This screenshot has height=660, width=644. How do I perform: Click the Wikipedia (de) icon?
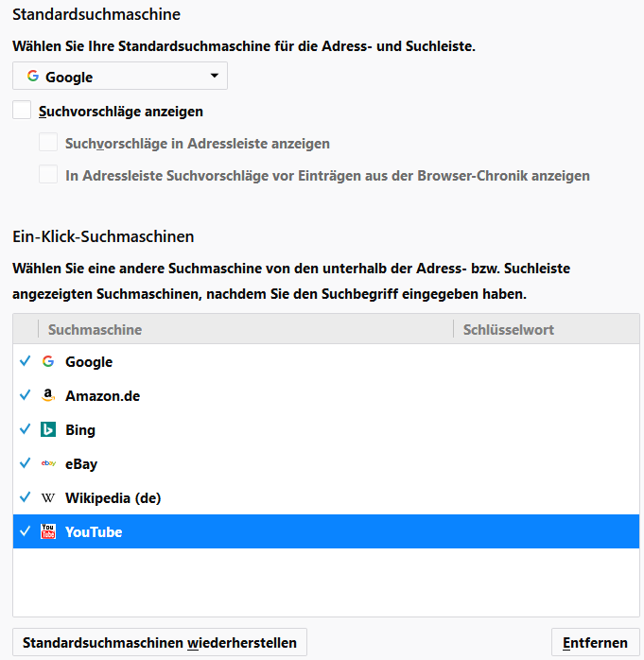(48, 498)
